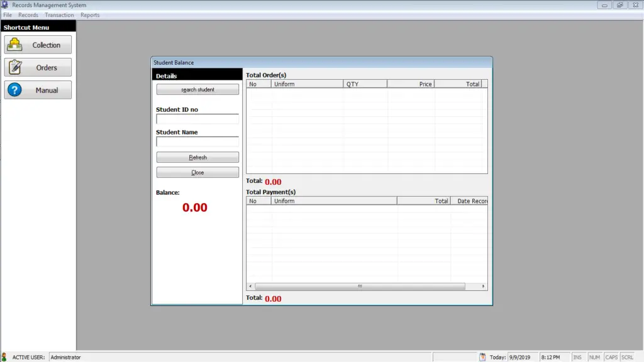
Task: Click the calendar icon beside Today
Action: [481, 357]
